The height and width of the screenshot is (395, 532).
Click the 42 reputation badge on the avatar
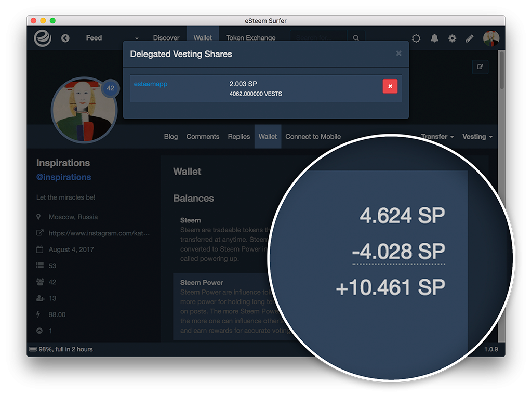(110, 88)
